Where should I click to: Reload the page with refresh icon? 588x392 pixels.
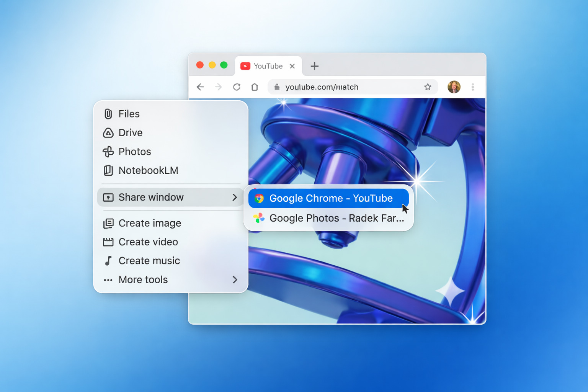click(237, 87)
